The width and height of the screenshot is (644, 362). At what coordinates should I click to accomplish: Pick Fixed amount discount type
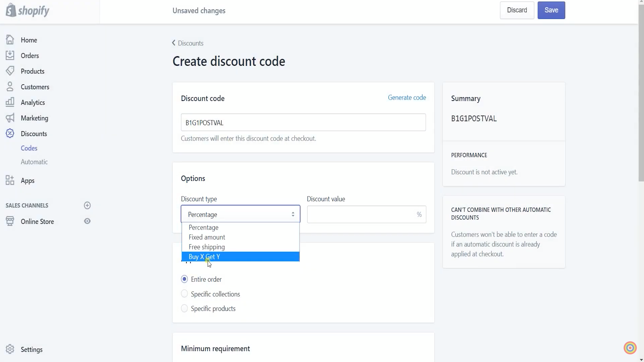(241, 237)
